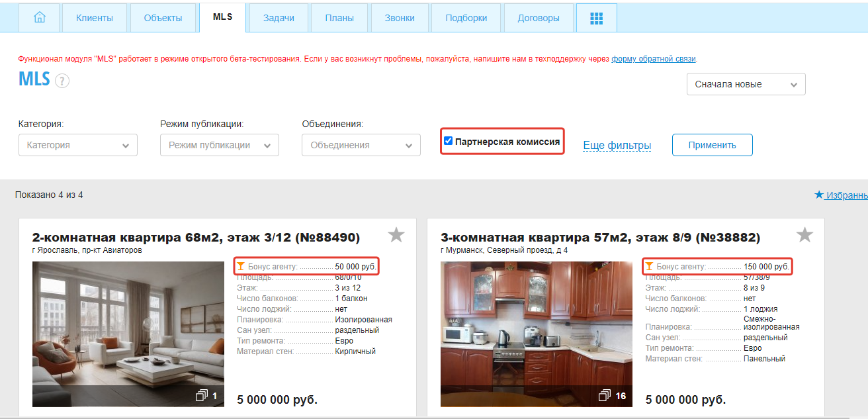The height and width of the screenshot is (419, 868).
Task: Star the 2-room apartment №88490 as favorite
Action: (396, 235)
